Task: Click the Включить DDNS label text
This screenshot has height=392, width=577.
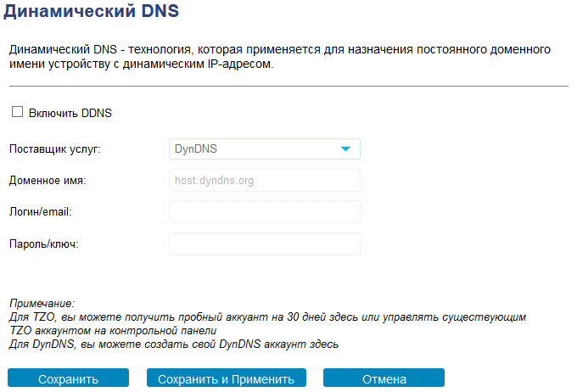Action: pos(70,113)
